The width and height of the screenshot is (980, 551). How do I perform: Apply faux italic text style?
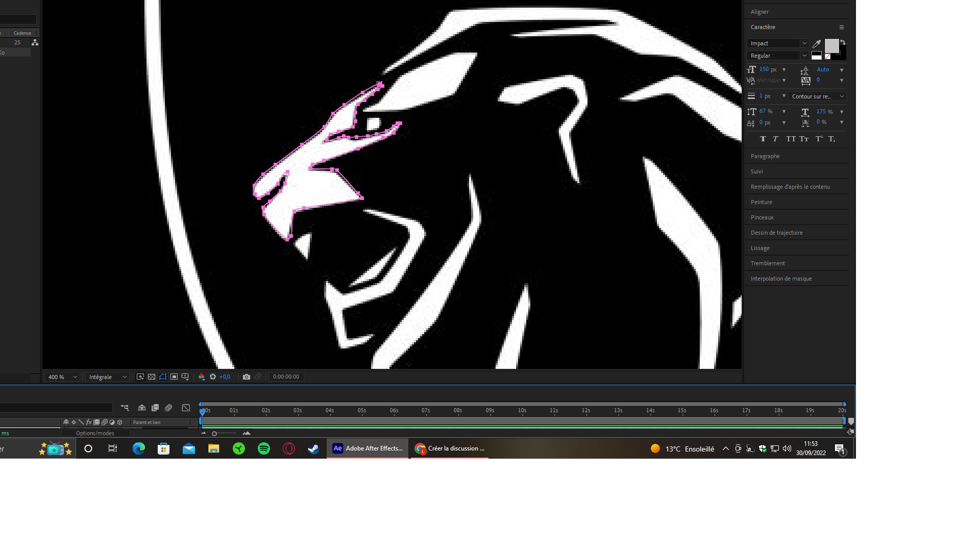[775, 139]
